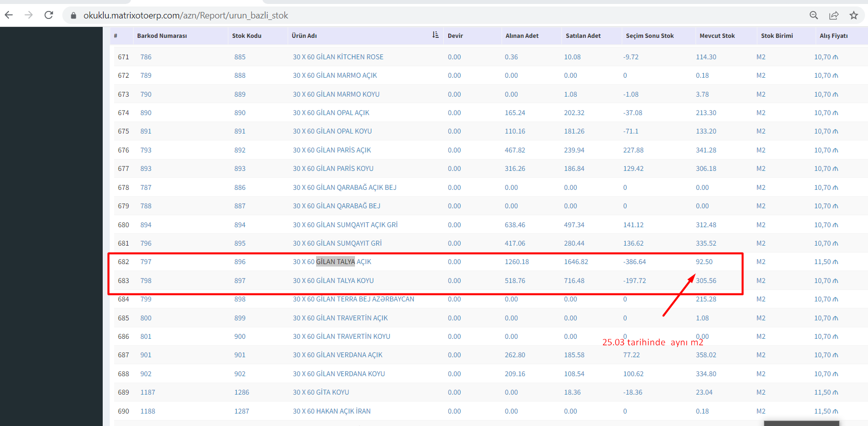Bookmark the page with star icon

tap(854, 15)
